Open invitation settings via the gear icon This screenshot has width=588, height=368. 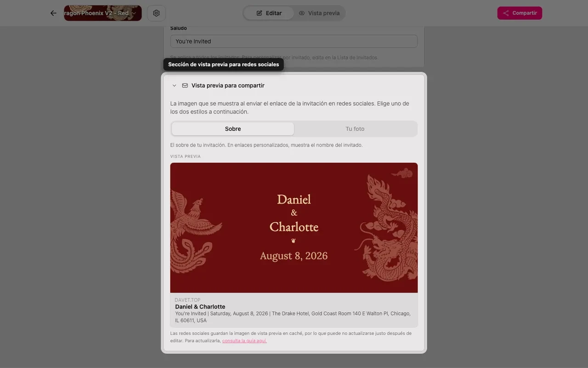pyautogui.click(x=156, y=13)
